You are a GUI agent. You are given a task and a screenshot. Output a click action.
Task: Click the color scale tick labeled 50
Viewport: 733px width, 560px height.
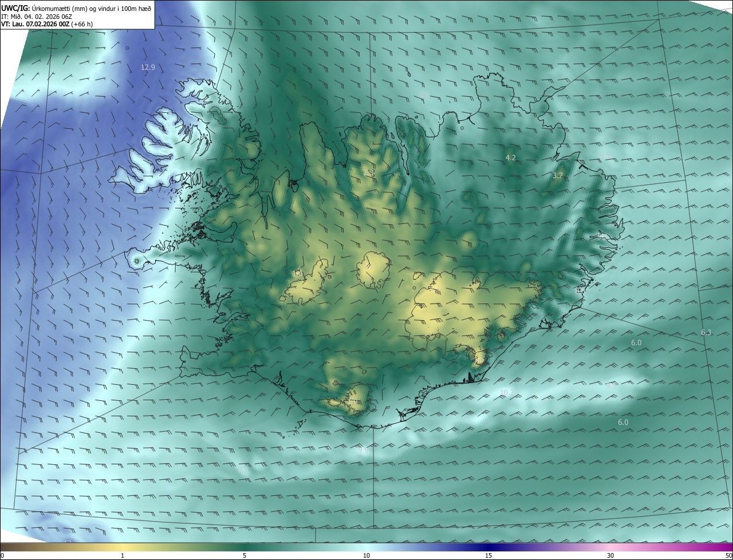click(728, 555)
